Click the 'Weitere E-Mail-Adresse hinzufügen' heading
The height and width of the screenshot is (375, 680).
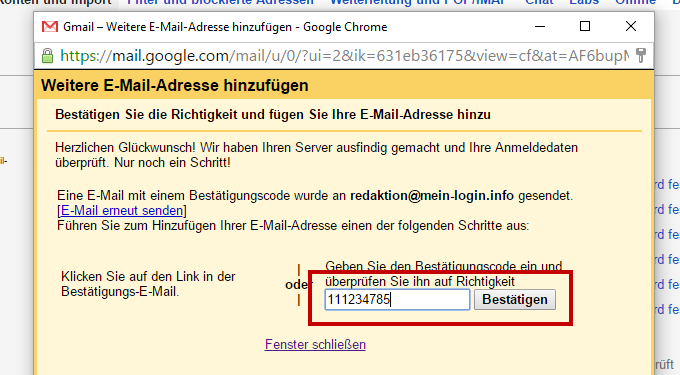pyautogui.click(x=175, y=85)
